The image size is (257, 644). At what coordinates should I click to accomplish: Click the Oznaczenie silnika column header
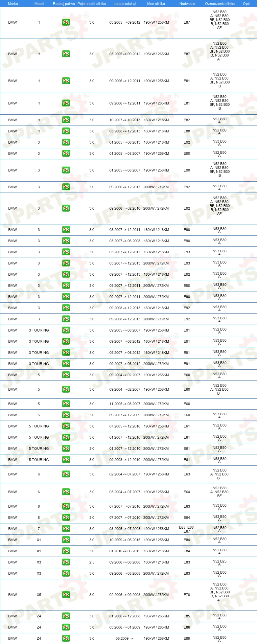click(220, 4)
